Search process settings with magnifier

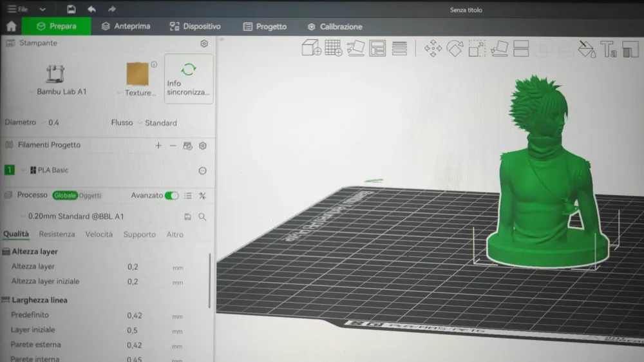click(202, 216)
